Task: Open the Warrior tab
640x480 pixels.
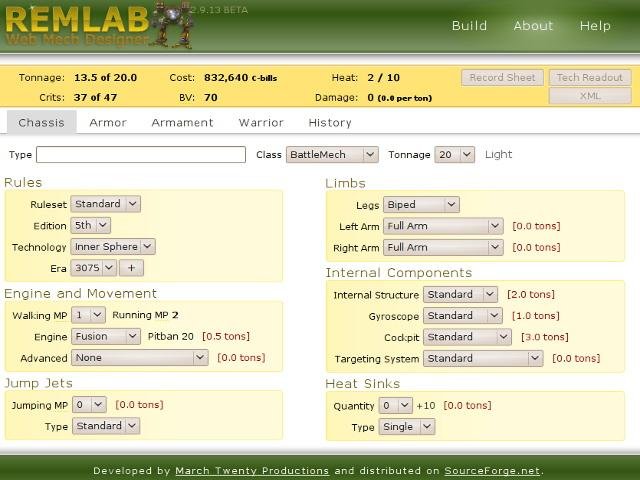Action: click(261, 123)
